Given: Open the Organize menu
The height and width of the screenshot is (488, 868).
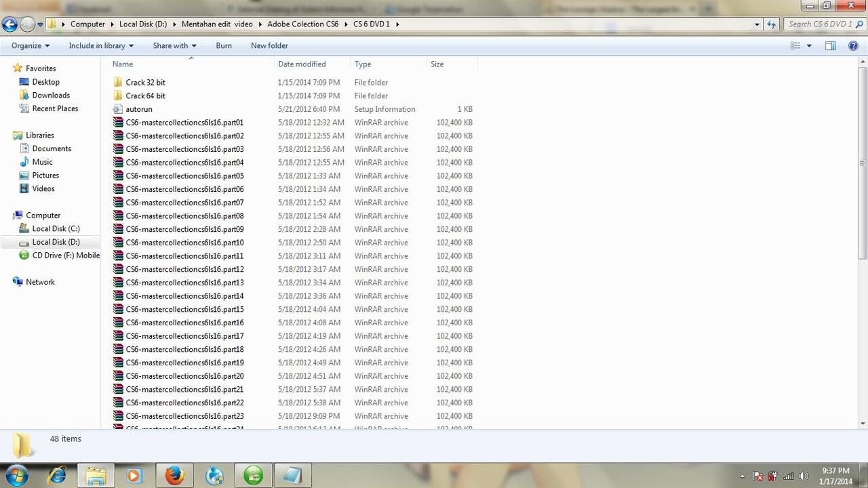Looking at the screenshot, I should click(31, 45).
